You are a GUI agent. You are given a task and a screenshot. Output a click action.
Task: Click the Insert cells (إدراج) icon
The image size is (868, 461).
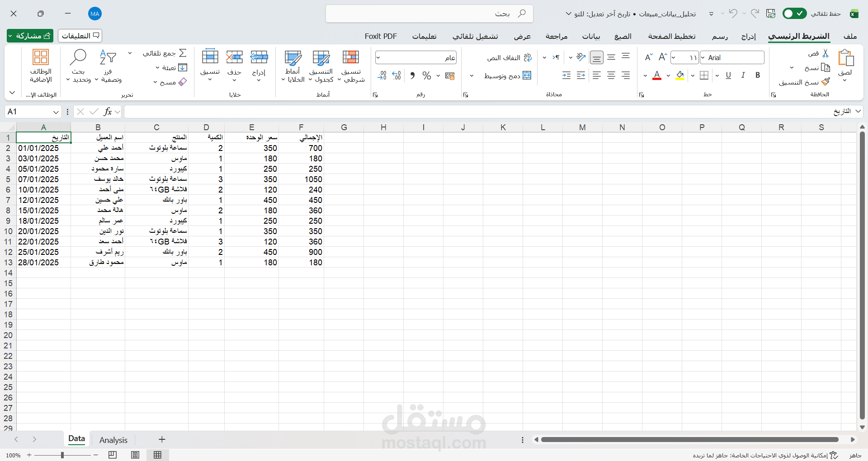click(259, 57)
